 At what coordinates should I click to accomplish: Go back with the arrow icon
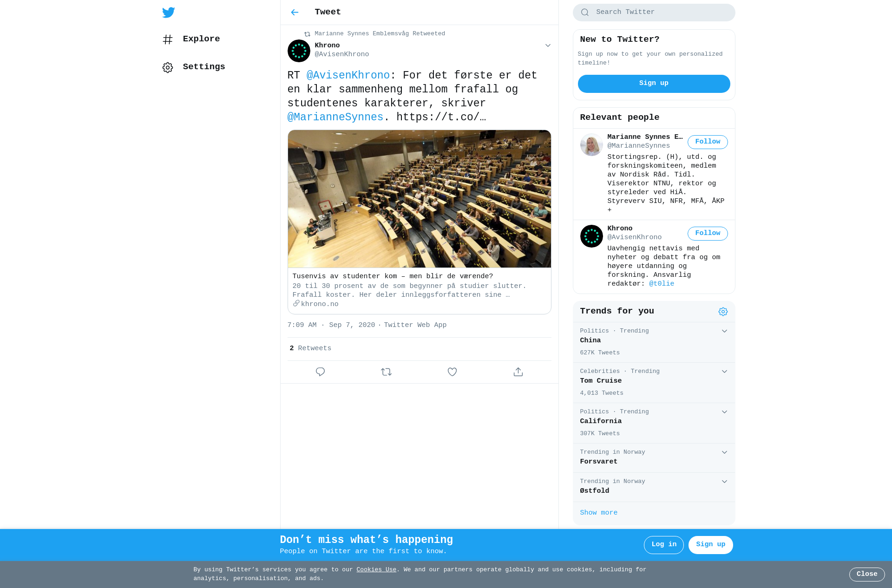(295, 13)
